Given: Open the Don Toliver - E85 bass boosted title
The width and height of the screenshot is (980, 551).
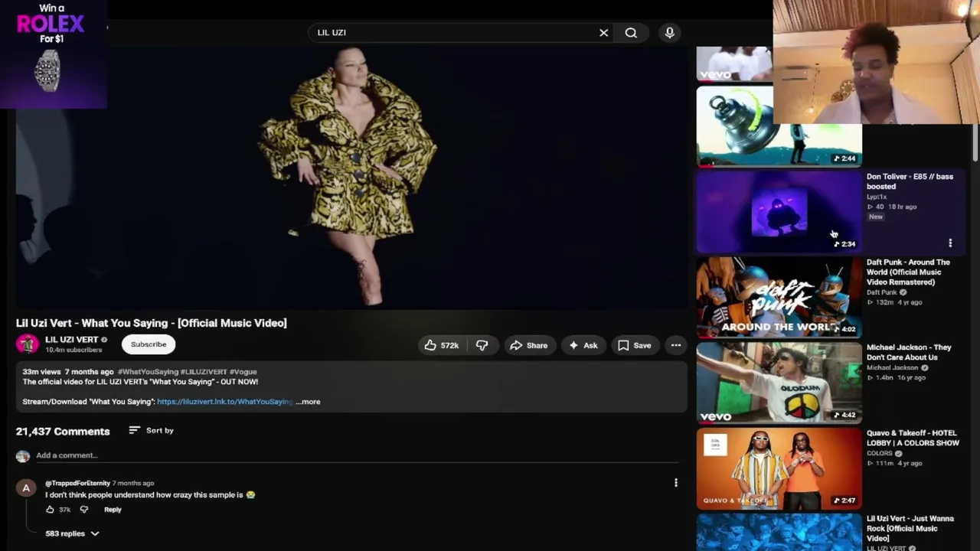Looking at the screenshot, I should (x=910, y=181).
